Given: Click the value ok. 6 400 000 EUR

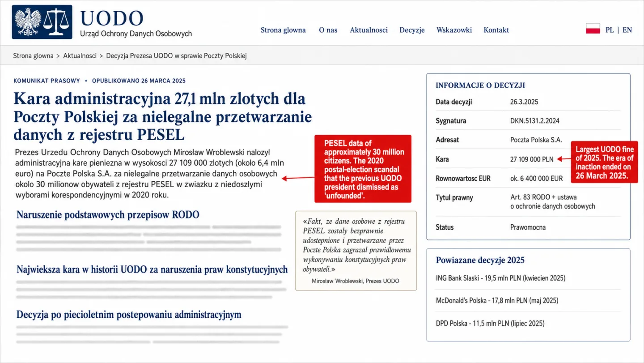Looking at the screenshot, I should click(537, 179).
